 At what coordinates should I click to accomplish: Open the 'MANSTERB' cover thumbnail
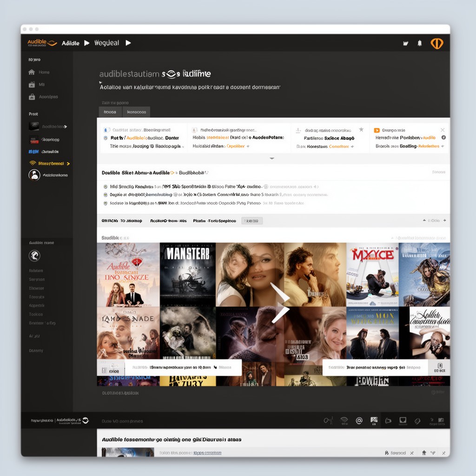click(x=188, y=274)
